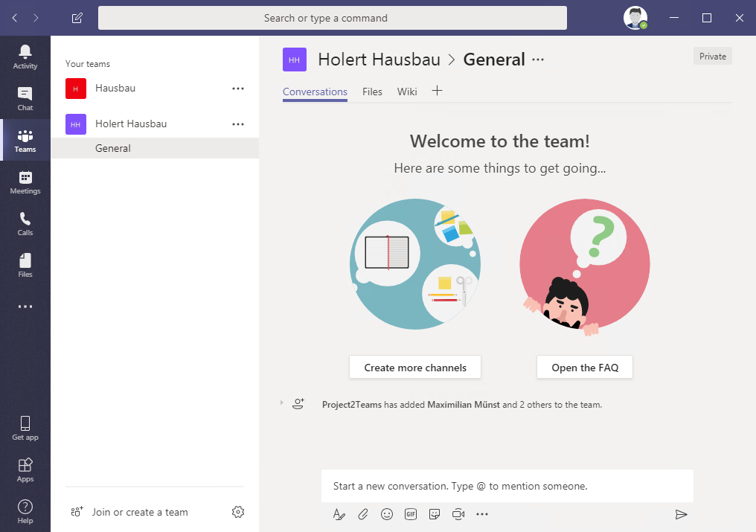Go back with the back arrow
Image resolution: width=756 pixels, height=532 pixels.
15,18
